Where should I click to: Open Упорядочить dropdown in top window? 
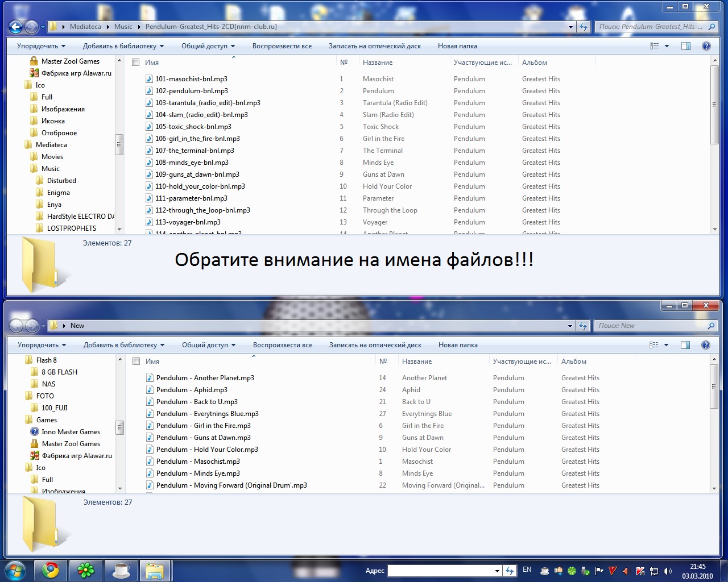tap(41, 46)
